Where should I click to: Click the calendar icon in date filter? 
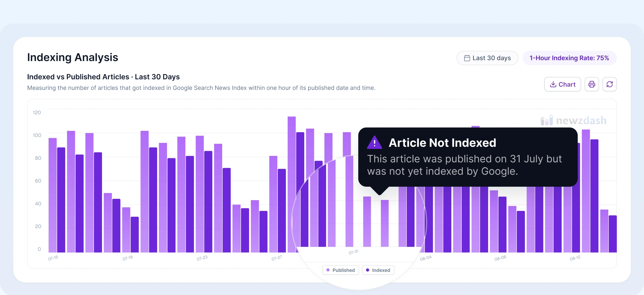tap(467, 58)
